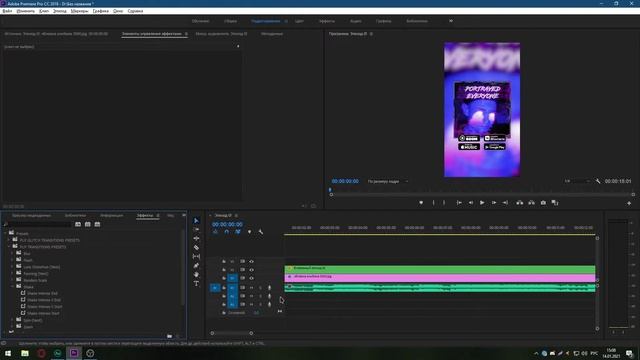
Task: Click the first effect filter icon beside Effects search
Action: [78, 224]
